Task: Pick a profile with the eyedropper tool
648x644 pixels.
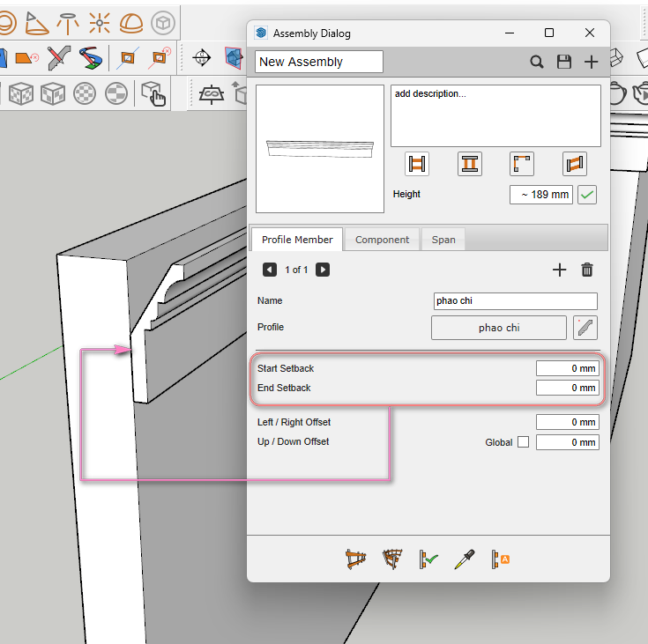Action: point(465,559)
